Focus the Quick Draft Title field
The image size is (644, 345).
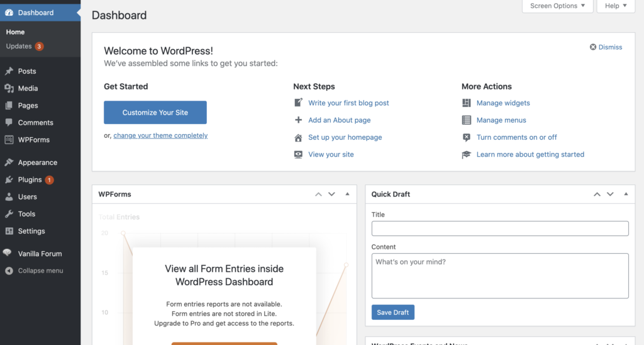[500, 229]
